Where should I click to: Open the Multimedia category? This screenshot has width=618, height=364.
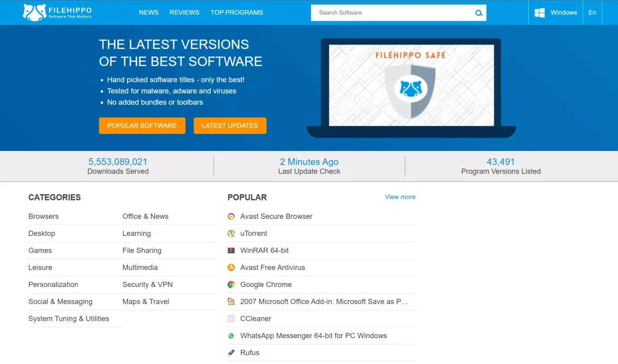point(140,267)
